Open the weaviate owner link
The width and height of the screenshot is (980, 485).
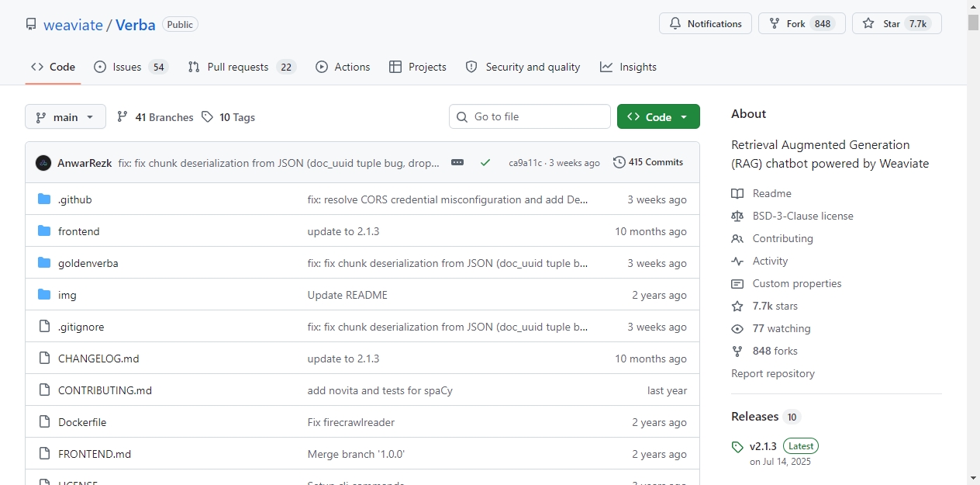[x=73, y=25]
